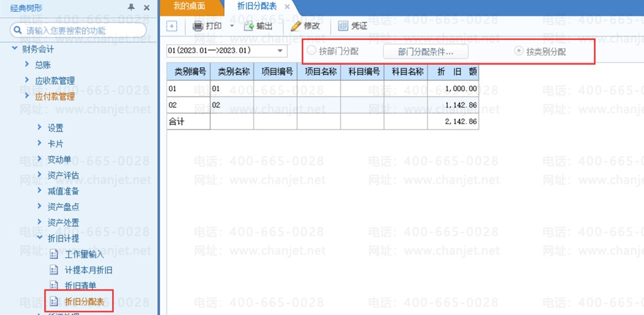Open the 打印 dropdown arrow
This screenshot has width=644, height=315.
click(232, 26)
